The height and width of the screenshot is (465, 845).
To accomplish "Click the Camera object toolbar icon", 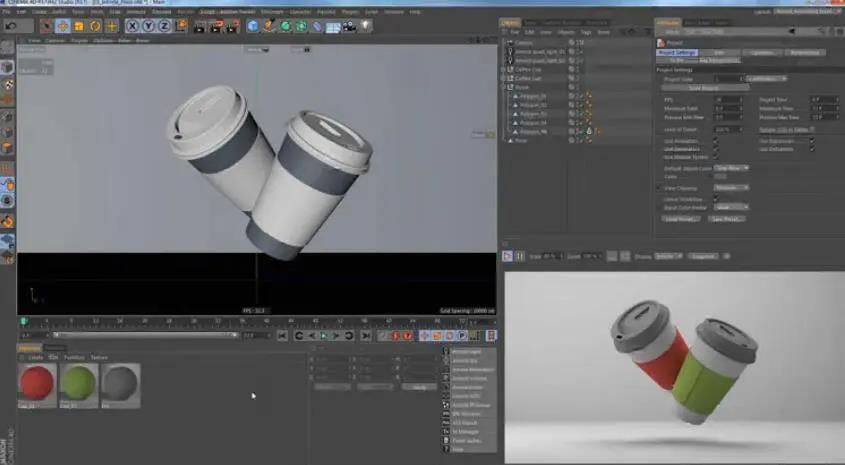I will [350, 26].
